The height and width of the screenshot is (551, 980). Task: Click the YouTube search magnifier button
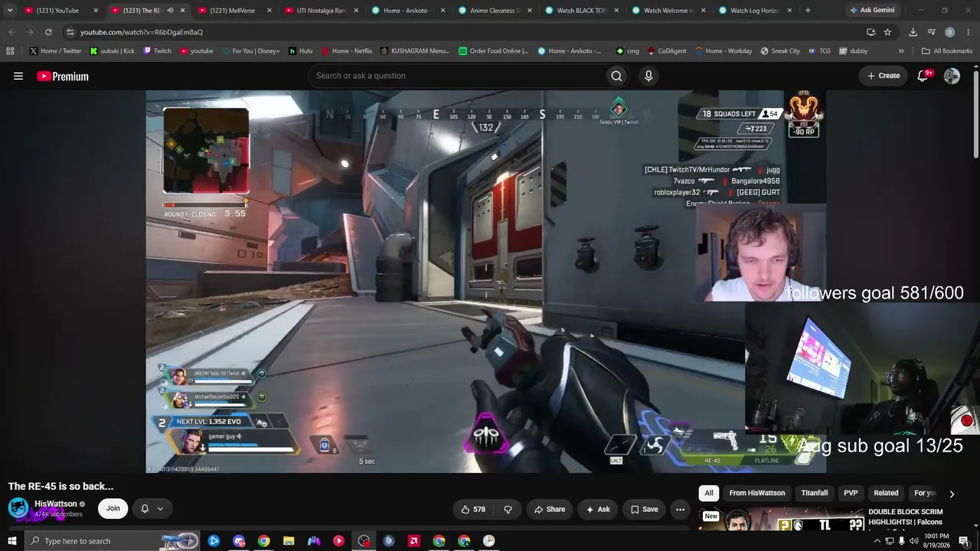pos(616,76)
